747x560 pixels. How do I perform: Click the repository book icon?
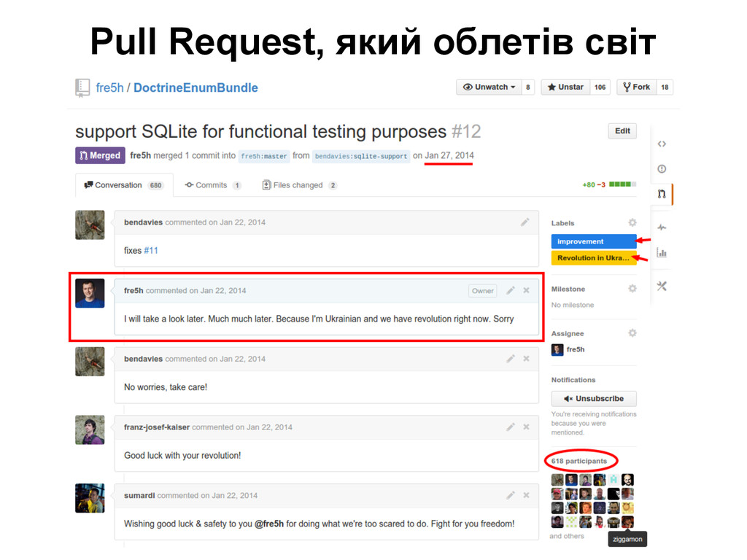click(x=82, y=88)
